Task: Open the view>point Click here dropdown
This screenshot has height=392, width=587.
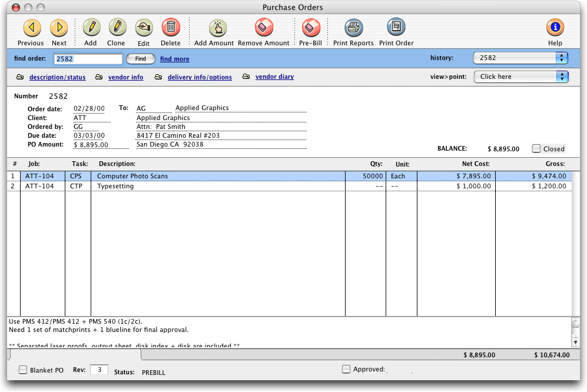Action: 521,77
